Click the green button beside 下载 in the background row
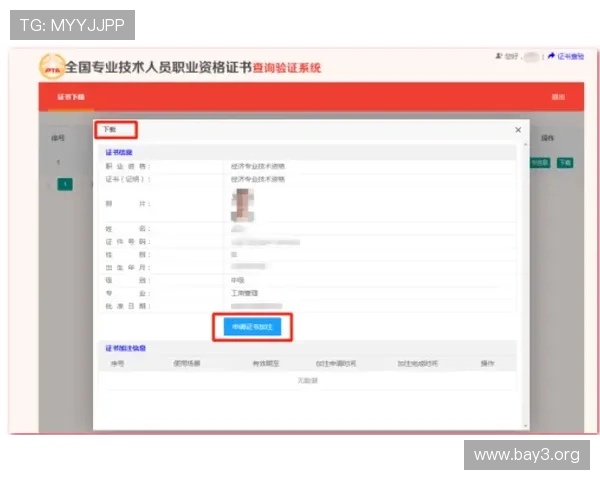Viewport: 600px width, 480px height. coord(540,163)
